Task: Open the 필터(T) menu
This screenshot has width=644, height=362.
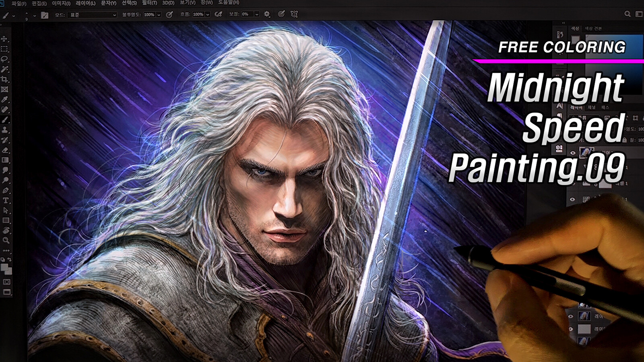Action: (149, 3)
